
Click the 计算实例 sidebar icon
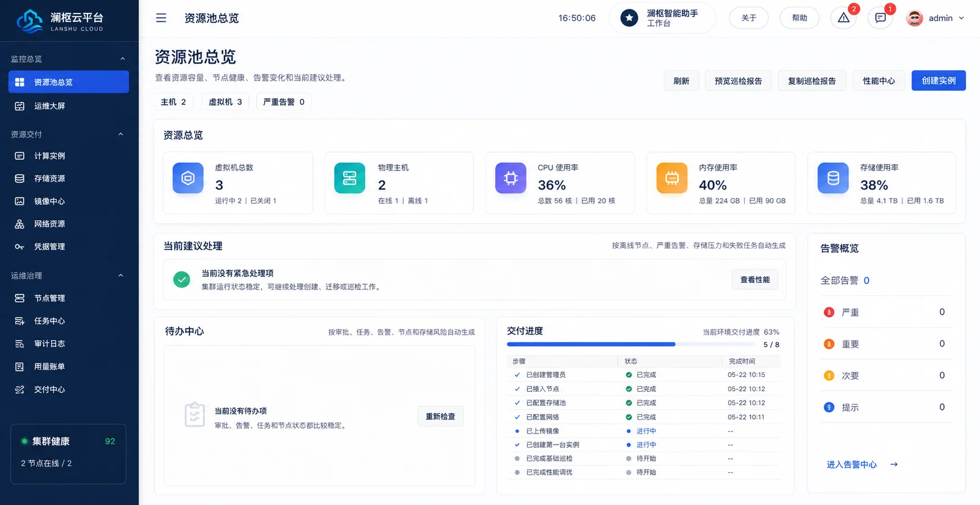pos(20,156)
